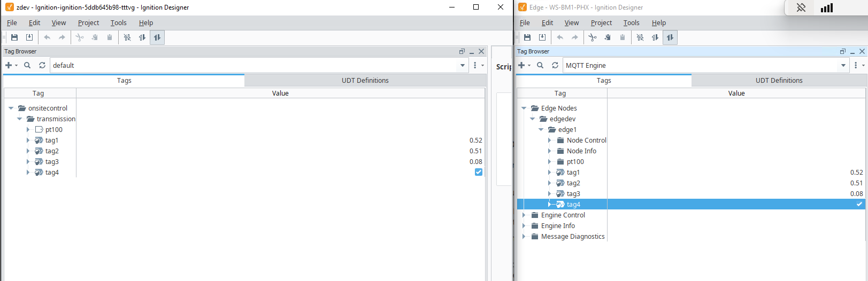Open more options menu in zdev Tag Browser
Viewport: 868px width, 281px height.
(478, 65)
